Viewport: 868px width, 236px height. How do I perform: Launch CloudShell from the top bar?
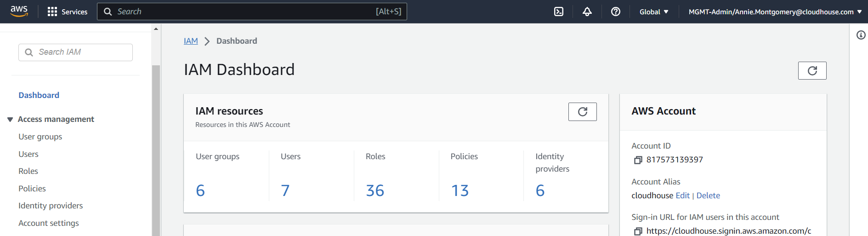coord(559,12)
